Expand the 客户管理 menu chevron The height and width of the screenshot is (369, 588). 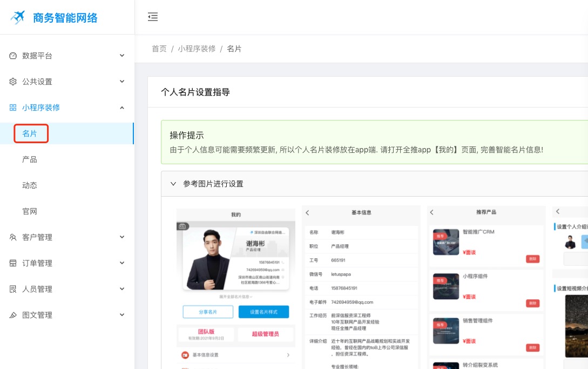click(122, 237)
